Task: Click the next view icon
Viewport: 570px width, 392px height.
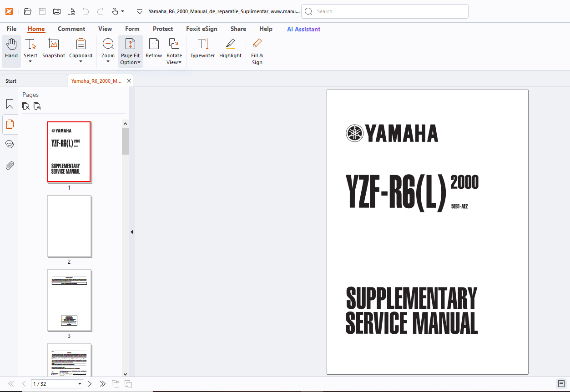Action: coord(128,384)
